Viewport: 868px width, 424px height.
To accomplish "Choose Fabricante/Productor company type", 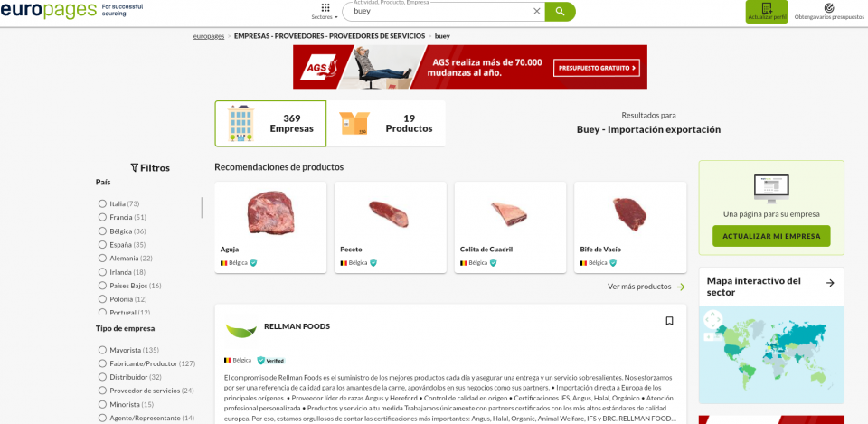I will [102, 363].
